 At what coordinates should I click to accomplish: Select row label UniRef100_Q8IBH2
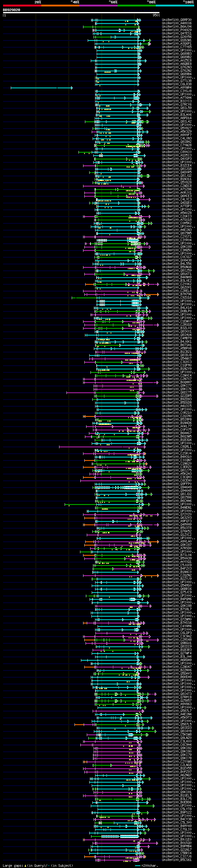point(177,142)
